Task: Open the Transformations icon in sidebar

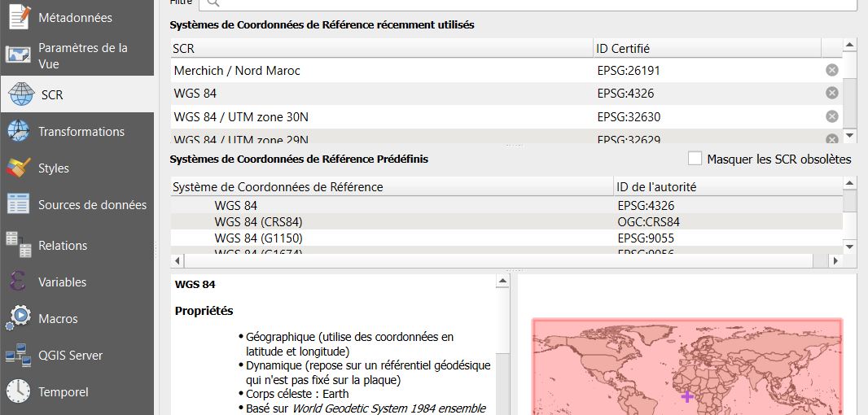Action: coord(18,132)
